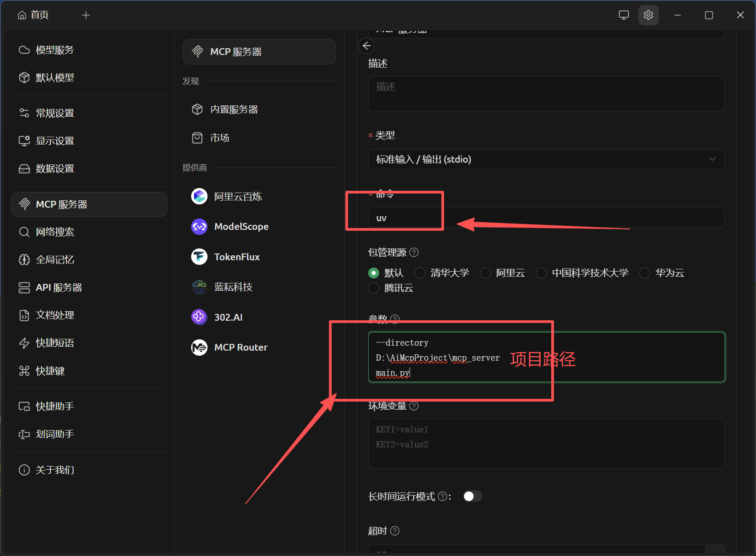The height and width of the screenshot is (556, 756).
Task: Open 内置服务器 list
Action: (259, 109)
